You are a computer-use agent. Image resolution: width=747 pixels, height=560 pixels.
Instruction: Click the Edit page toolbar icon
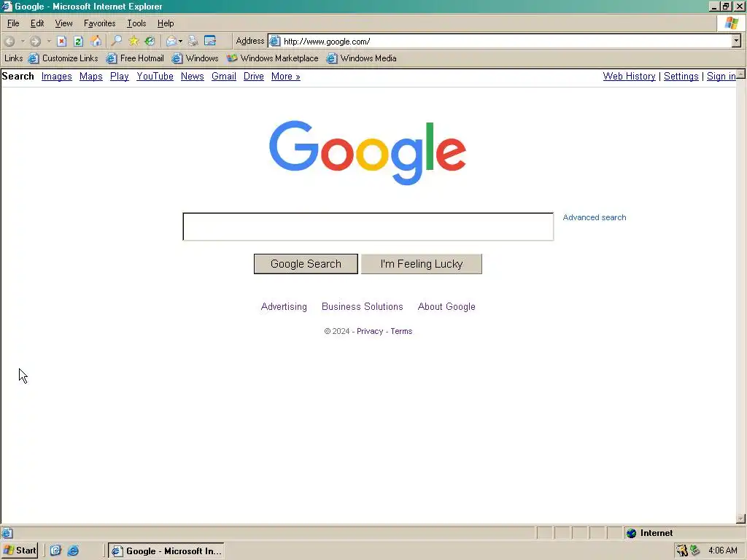coord(210,42)
